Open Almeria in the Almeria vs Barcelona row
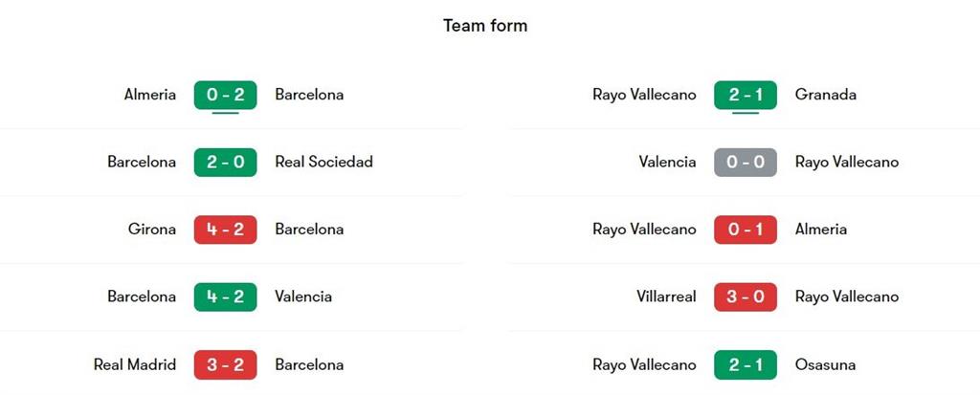980x395 pixels. (150, 95)
